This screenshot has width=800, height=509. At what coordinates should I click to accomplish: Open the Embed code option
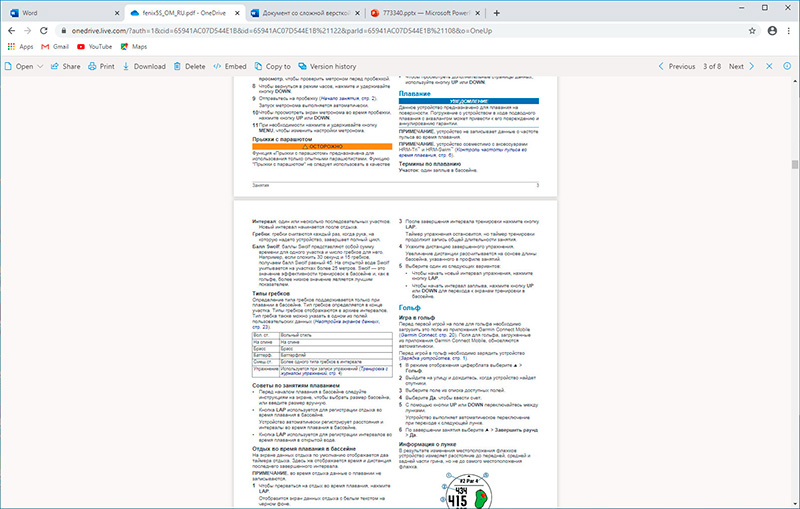click(x=229, y=66)
